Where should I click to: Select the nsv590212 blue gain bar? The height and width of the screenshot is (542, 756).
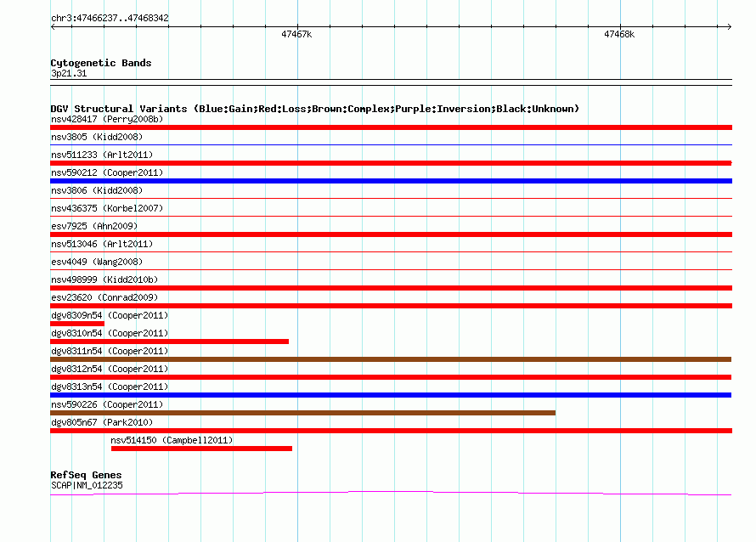[x=391, y=181]
